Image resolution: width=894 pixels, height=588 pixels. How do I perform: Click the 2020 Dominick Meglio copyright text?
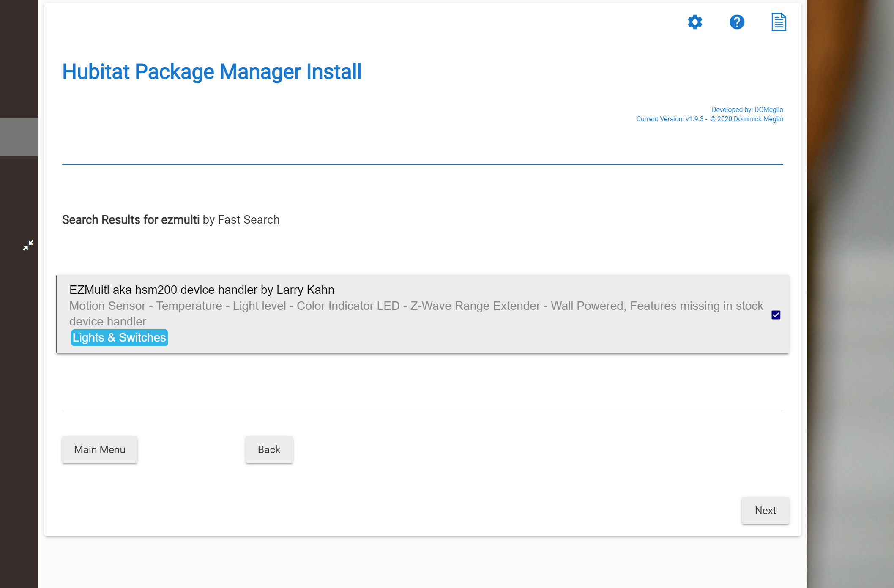[746, 119]
